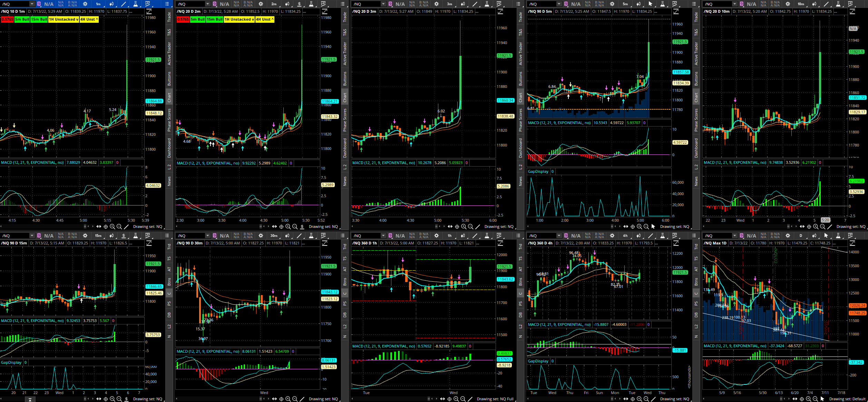Open chart style icon on the 5m chart
This screenshot has width=868, height=402.
click(x=638, y=4)
